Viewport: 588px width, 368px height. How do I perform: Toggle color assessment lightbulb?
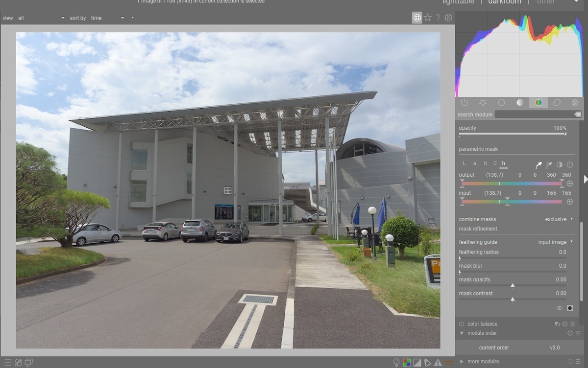pyautogui.click(x=396, y=363)
